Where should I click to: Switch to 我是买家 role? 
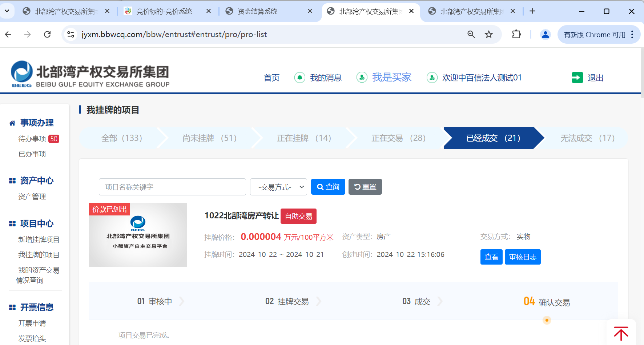(391, 77)
